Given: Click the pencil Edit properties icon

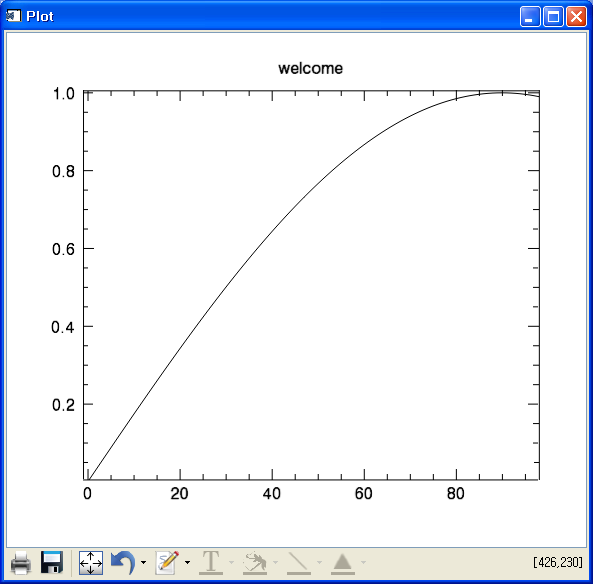Looking at the screenshot, I should pyautogui.click(x=167, y=562).
